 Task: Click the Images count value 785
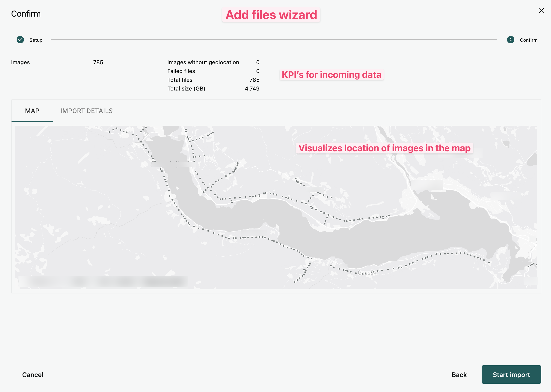[98, 62]
